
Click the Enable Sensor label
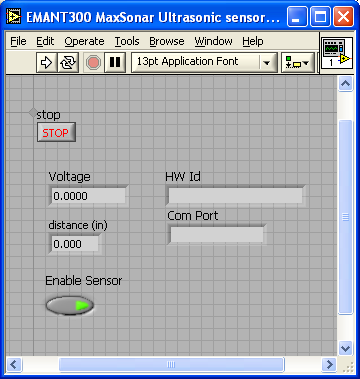click(x=84, y=281)
